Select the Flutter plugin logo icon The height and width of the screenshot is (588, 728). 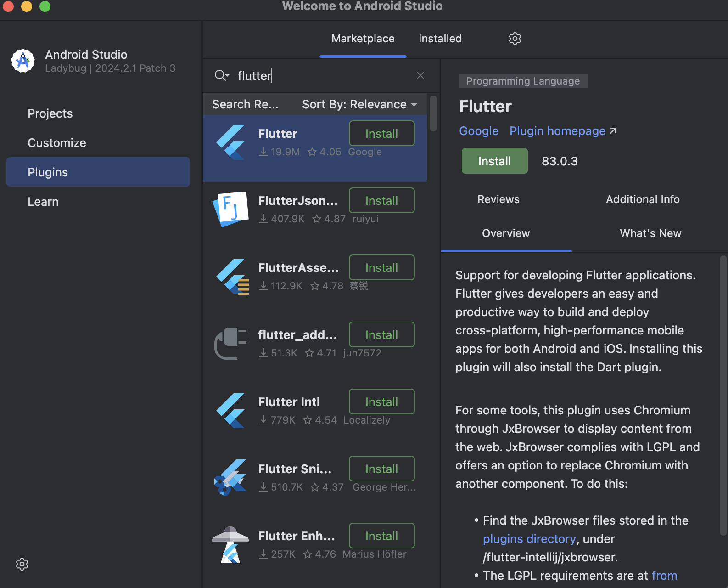[230, 142]
